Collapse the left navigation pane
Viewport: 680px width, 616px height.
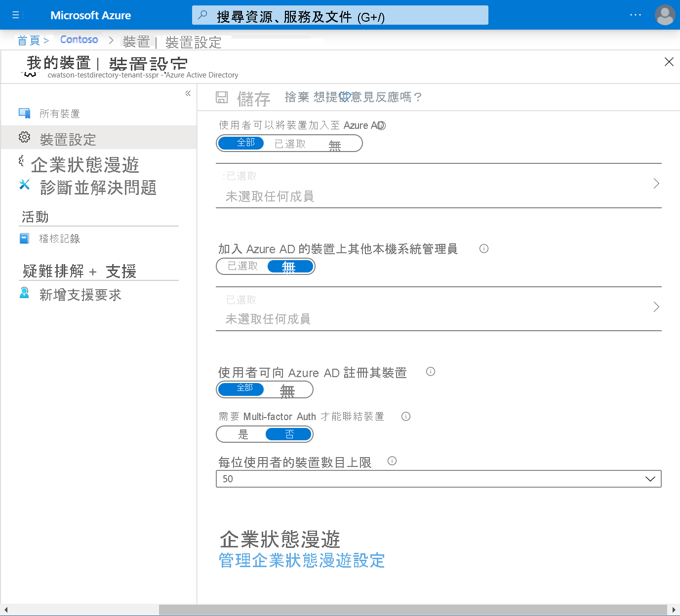[x=188, y=93]
